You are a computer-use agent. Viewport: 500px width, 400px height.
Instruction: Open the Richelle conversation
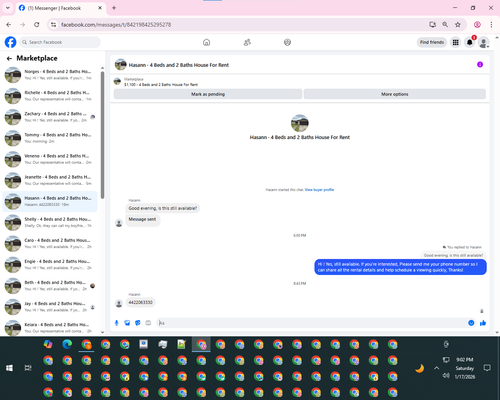[x=50, y=96]
